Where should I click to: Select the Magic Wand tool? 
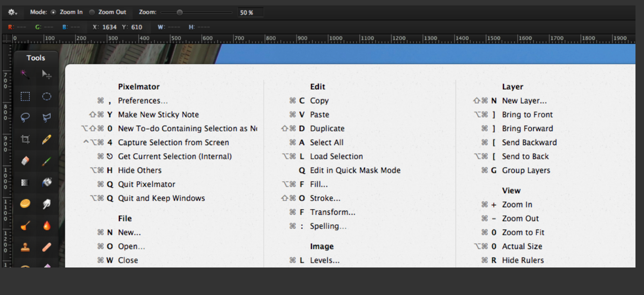click(x=25, y=74)
